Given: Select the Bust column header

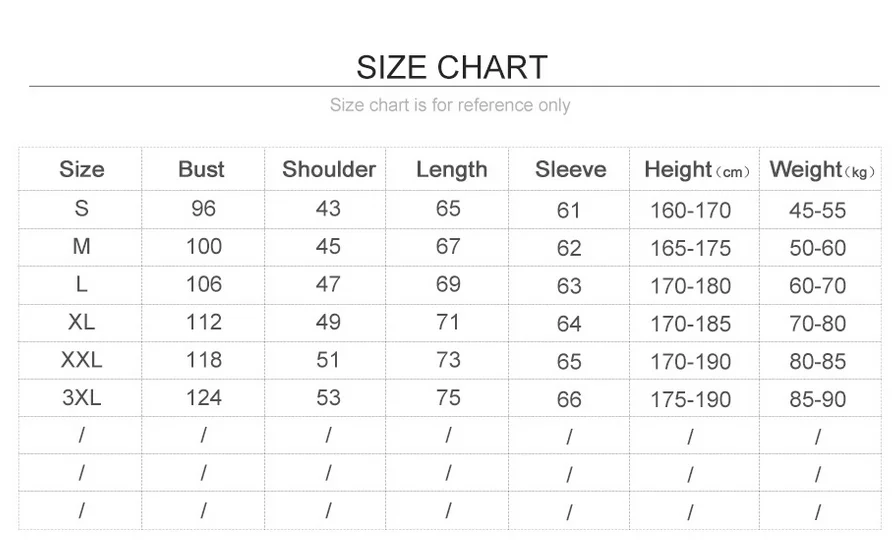Looking at the screenshot, I should 201,170.
